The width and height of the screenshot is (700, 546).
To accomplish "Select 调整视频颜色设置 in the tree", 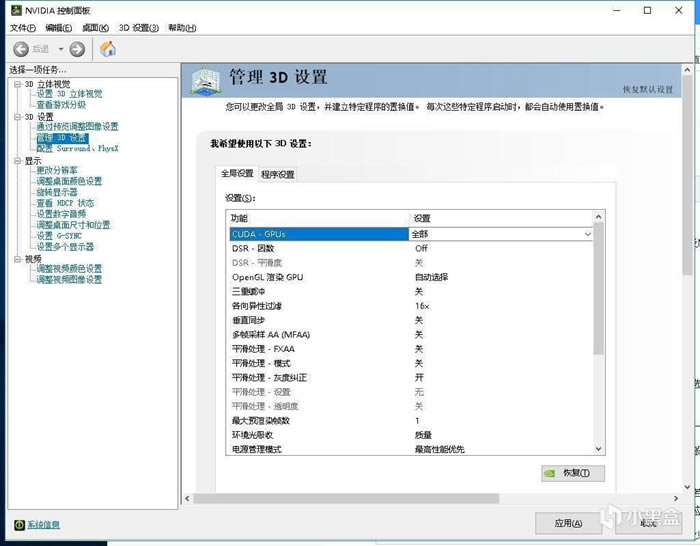I will pyautogui.click(x=69, y=269).
